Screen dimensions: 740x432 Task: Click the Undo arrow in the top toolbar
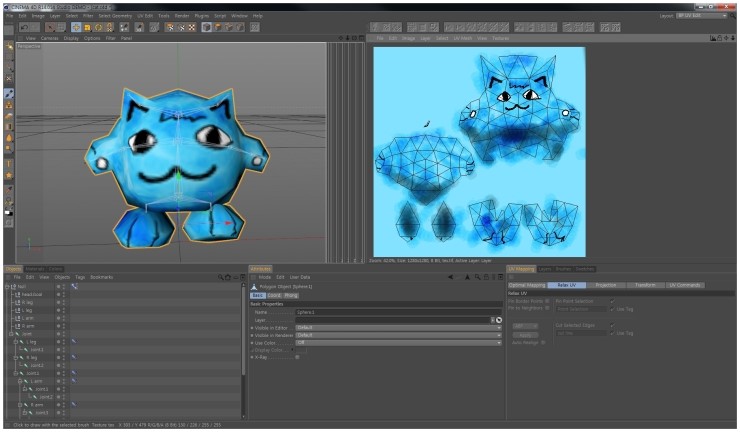[x=24, y=27]
